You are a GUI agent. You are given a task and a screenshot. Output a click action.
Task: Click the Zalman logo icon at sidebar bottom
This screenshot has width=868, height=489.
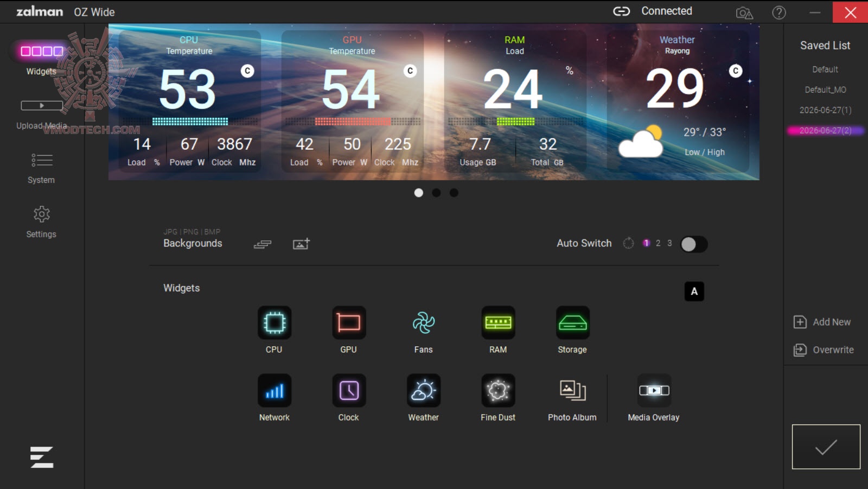click(42, 457)
